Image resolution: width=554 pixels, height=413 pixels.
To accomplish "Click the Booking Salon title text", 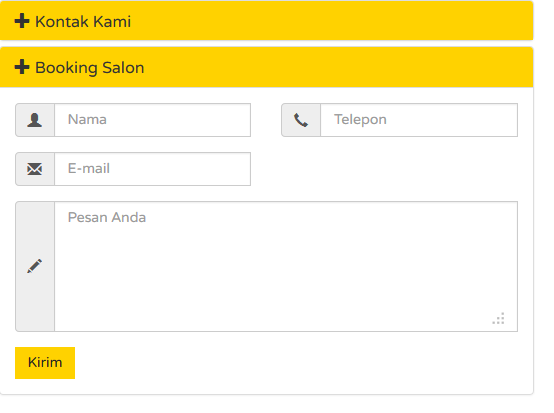I will pos(90,68).
